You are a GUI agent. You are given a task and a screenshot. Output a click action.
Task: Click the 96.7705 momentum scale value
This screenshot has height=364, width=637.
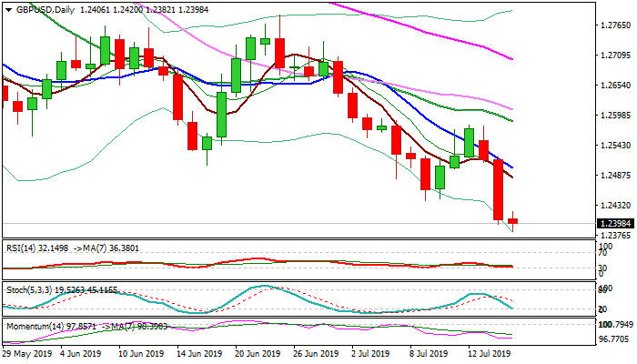[x=616, y=339]
